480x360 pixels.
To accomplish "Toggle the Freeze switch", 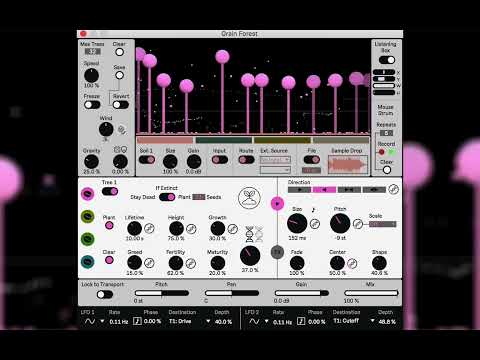I will 92,105.
